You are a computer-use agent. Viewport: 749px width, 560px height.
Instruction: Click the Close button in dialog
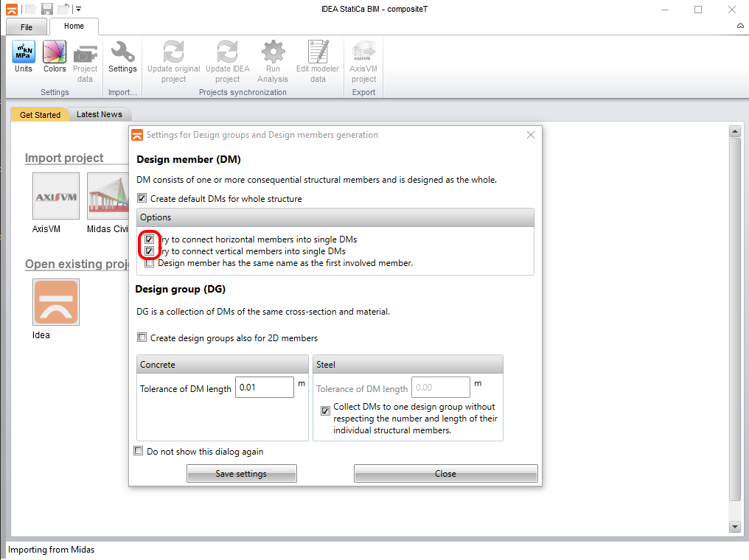pyautogui.click(x=446, y=474)
